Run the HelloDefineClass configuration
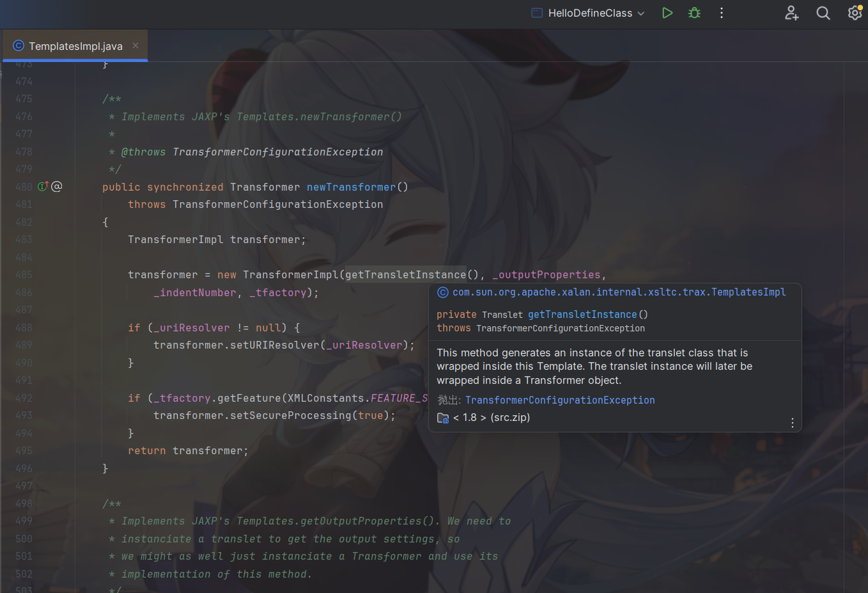The height and width of the screenshot is (593, 868). [667, 13]
